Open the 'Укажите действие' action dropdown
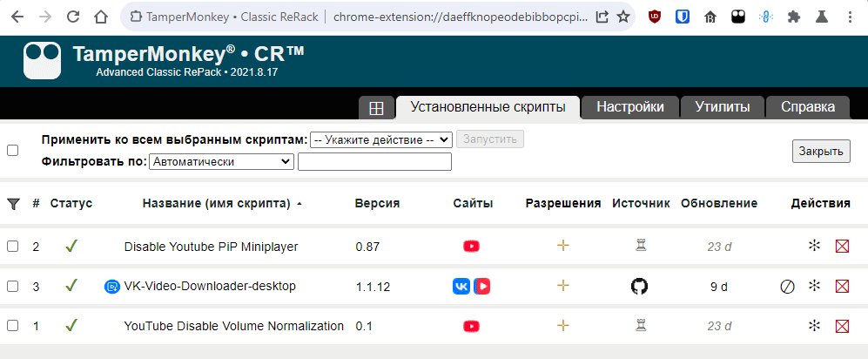The height and width of the screenshot is (359, 868). click(x=381, y=139)
